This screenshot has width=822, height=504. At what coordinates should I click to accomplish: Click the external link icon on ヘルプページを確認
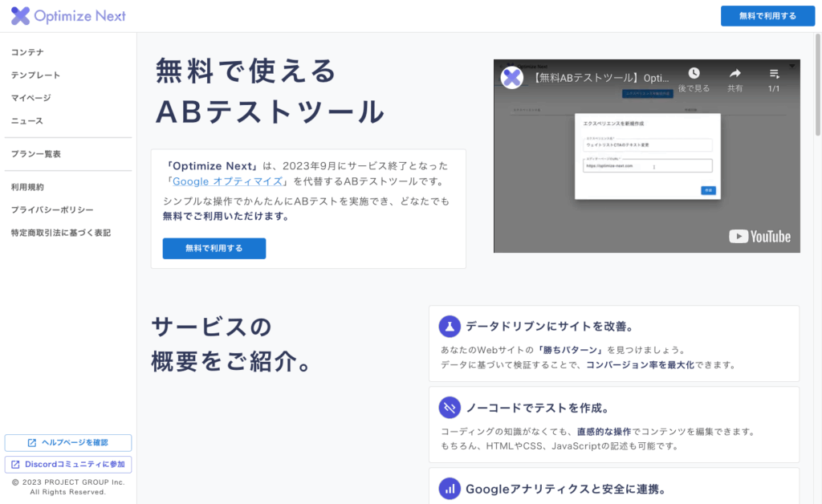point(32,443)
